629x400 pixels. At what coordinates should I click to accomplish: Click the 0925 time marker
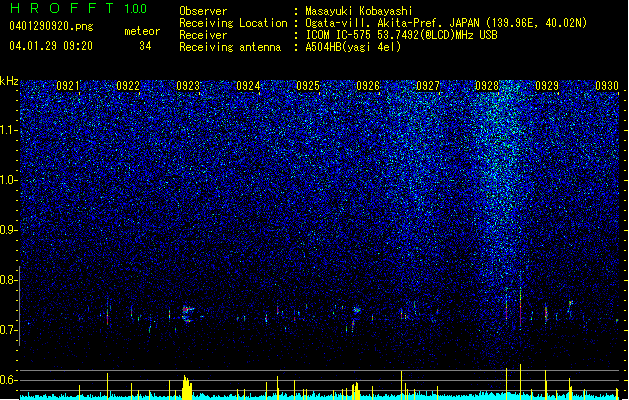pos(308,86)
